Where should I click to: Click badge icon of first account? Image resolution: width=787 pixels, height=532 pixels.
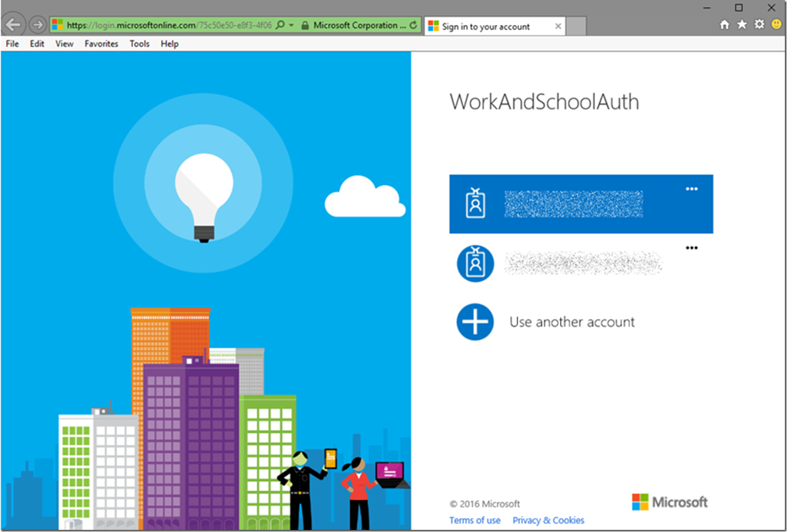475,203
